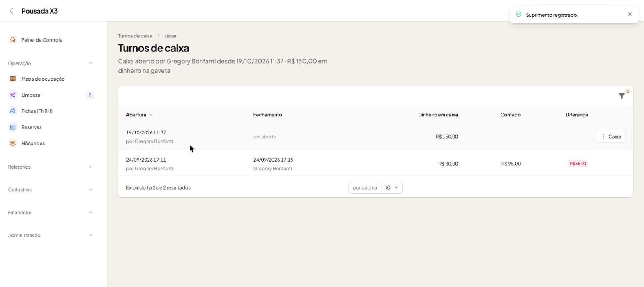Click the Contado column header
Screen dimensions: 644x287
(511, 115)
